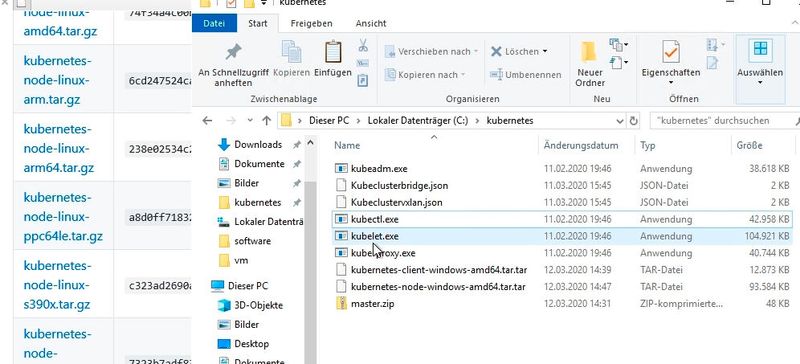Click the paste shortcut ribbon icon
The height and width of the screenshot is (364, 800).
point(363,81)
